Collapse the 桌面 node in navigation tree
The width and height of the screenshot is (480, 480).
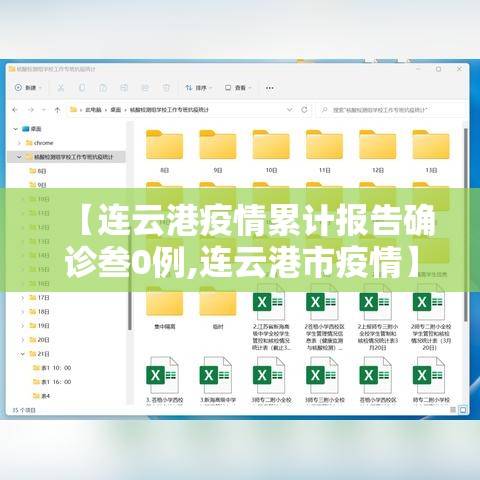[15, 129]
